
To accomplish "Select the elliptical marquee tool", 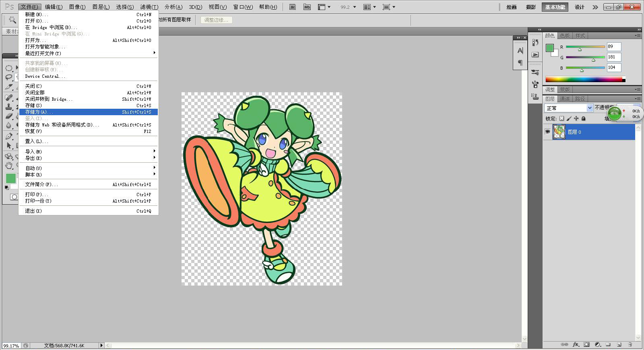I will tap(8, 68).
